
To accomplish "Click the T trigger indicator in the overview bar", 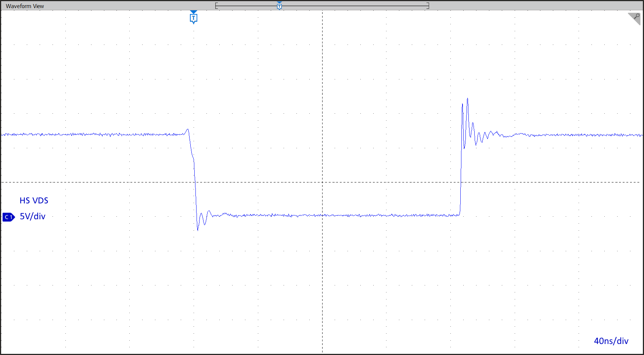I will point(279,6).
